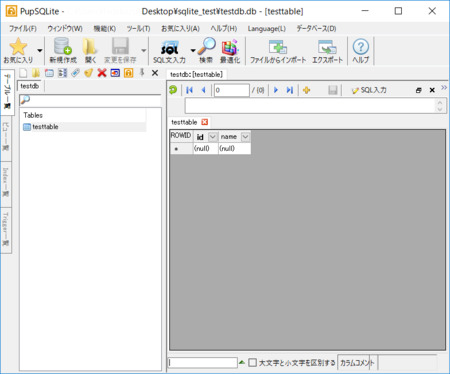Open the id column dropdown
450x374 pixels.
(x=212, y=137)
